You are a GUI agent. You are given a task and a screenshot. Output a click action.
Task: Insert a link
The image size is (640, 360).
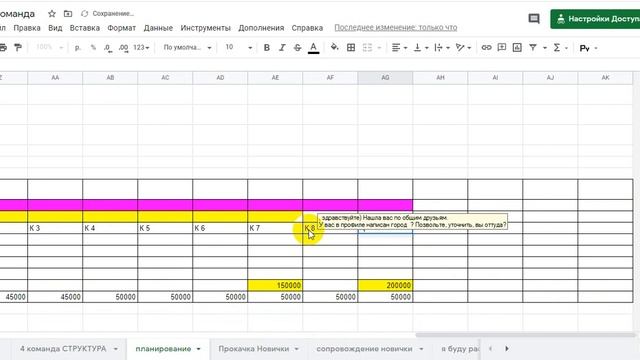tap(486, 48)
